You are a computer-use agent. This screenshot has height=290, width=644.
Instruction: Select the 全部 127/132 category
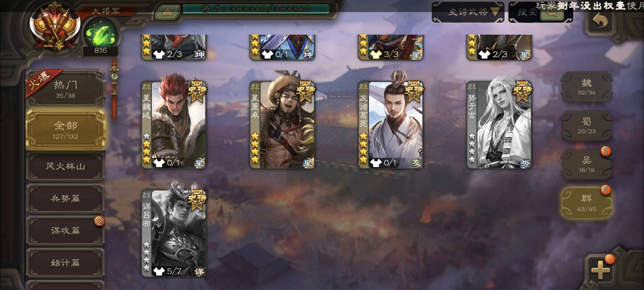click(x=65, y=130)
